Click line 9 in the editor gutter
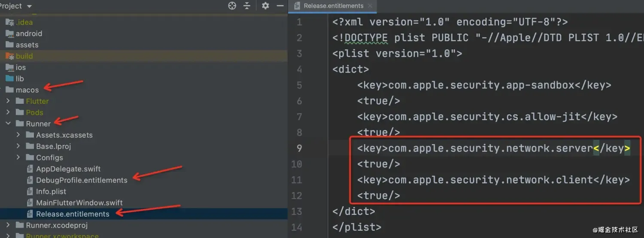644x238 pixels. 299,148
